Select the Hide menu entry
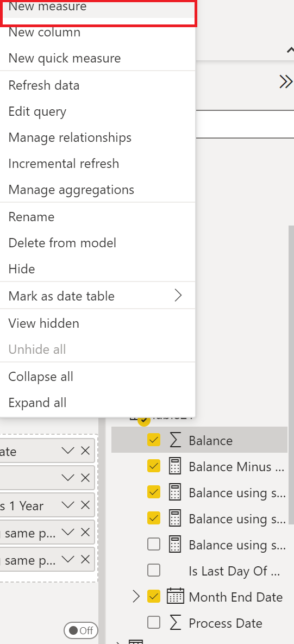This screenshot has width=294, height=644. (x=98, y=269)
